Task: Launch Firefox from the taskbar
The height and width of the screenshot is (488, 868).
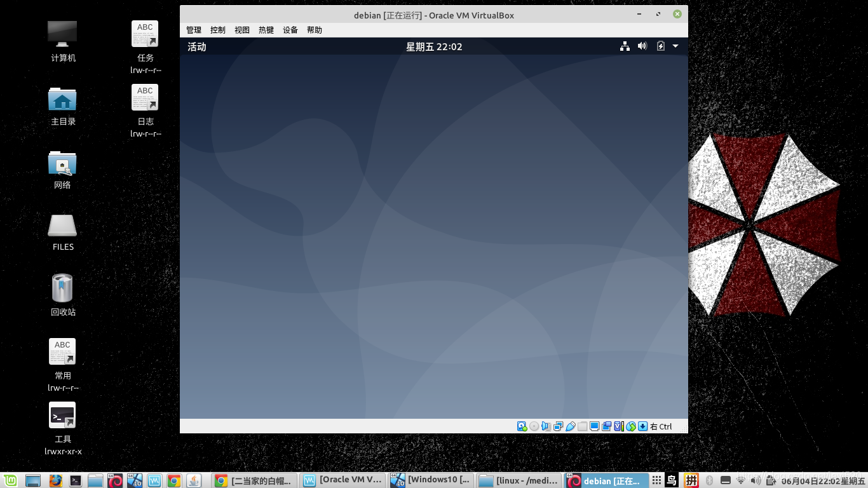Action: [x=55, y=481]
